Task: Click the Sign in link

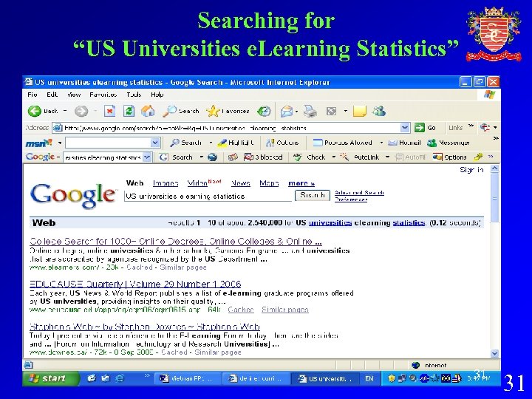Action: [471, 170]
